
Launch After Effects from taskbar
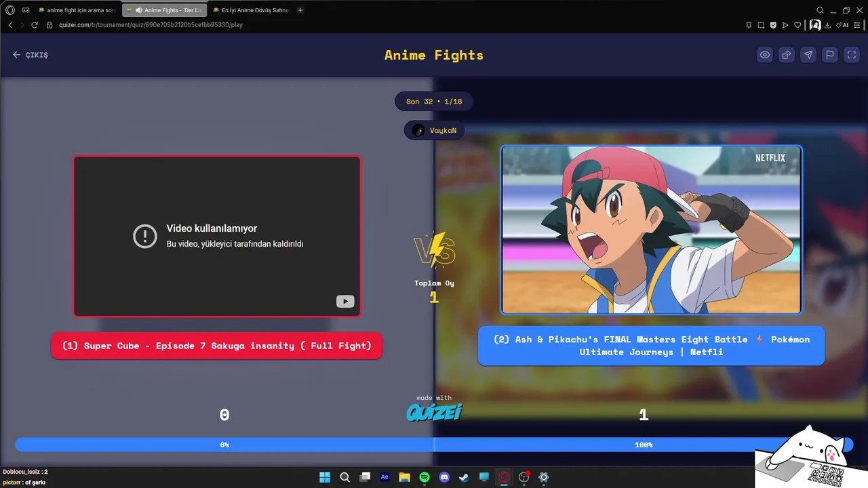(x=384, y=477)
